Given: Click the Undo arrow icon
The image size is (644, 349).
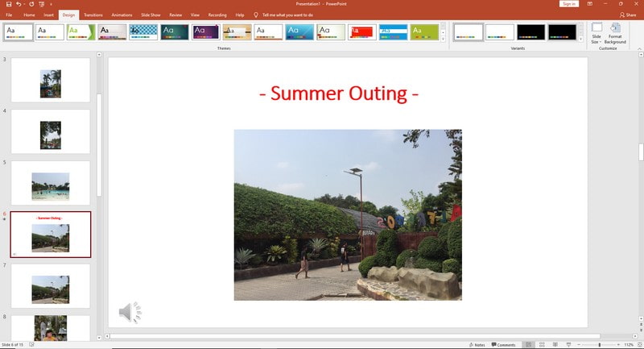Looking at the screenshot, I should coord(19,4).
